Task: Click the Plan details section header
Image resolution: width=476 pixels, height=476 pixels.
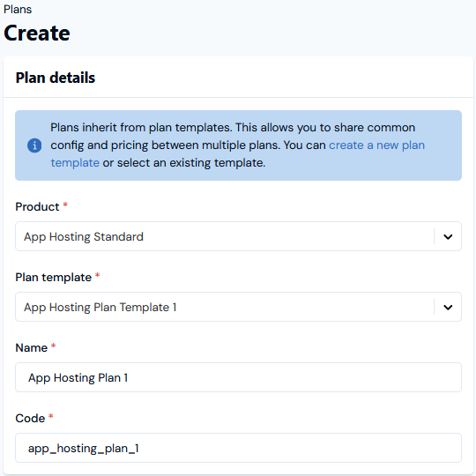Action: pyautogui.click(x=56, y=78)
